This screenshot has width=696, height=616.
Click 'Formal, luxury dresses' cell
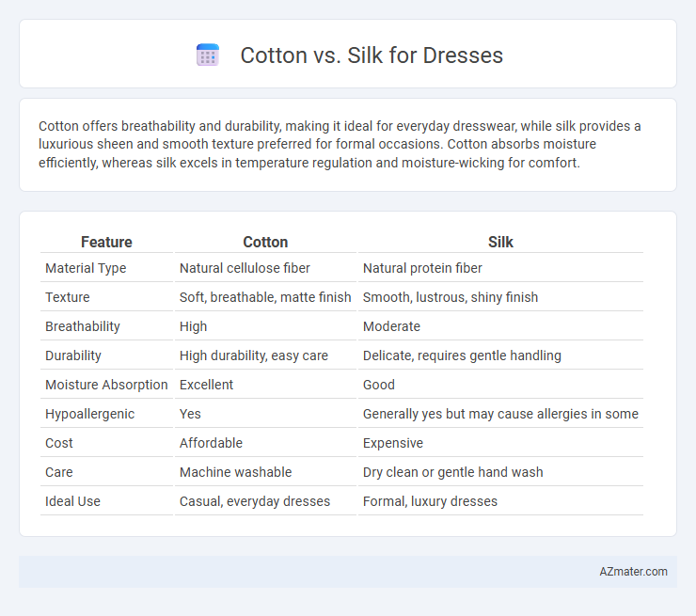point(430,501)
